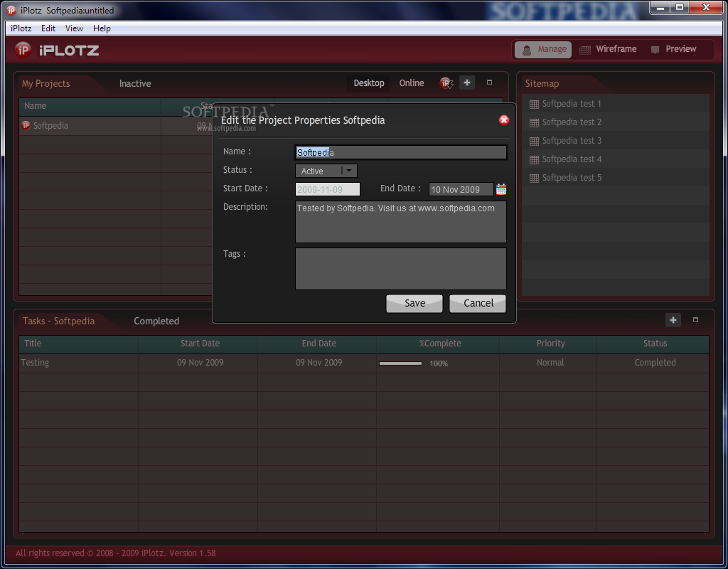Open the Completed tasks tab
The height and width of the screenshot is (569, 728).
156,321
